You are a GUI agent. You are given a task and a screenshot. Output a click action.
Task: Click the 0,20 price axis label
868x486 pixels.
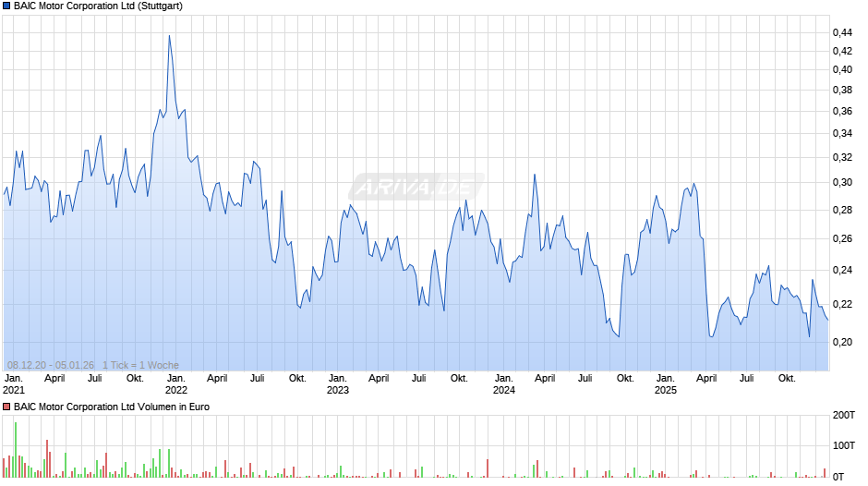tap(842, 342)
